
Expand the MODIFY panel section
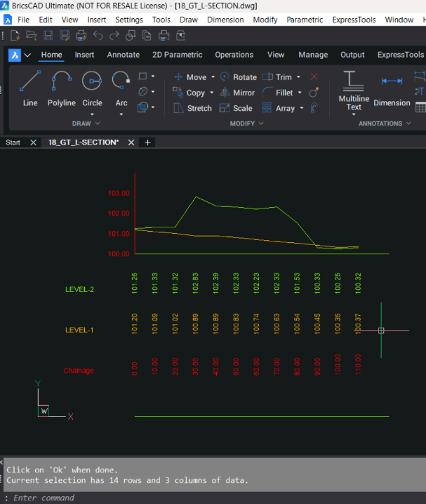tap(261, 124)
